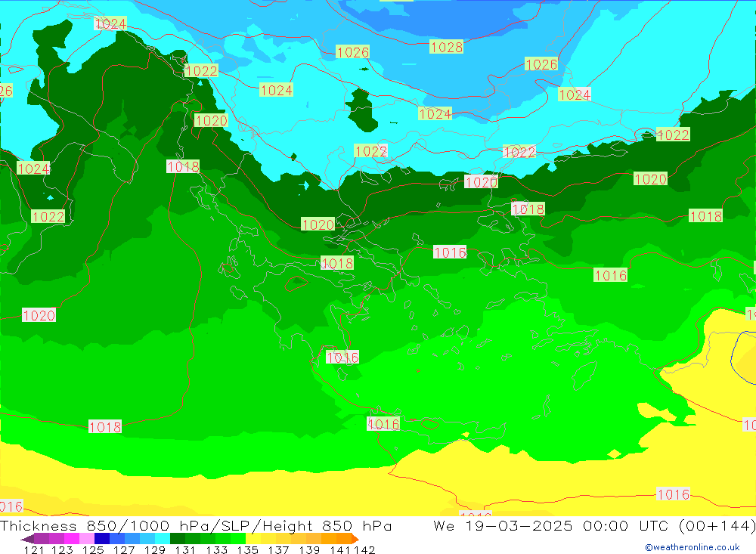The width and height of the screenshot is (756, 554).
Task: Click the legend value 137
Action: 278,549
